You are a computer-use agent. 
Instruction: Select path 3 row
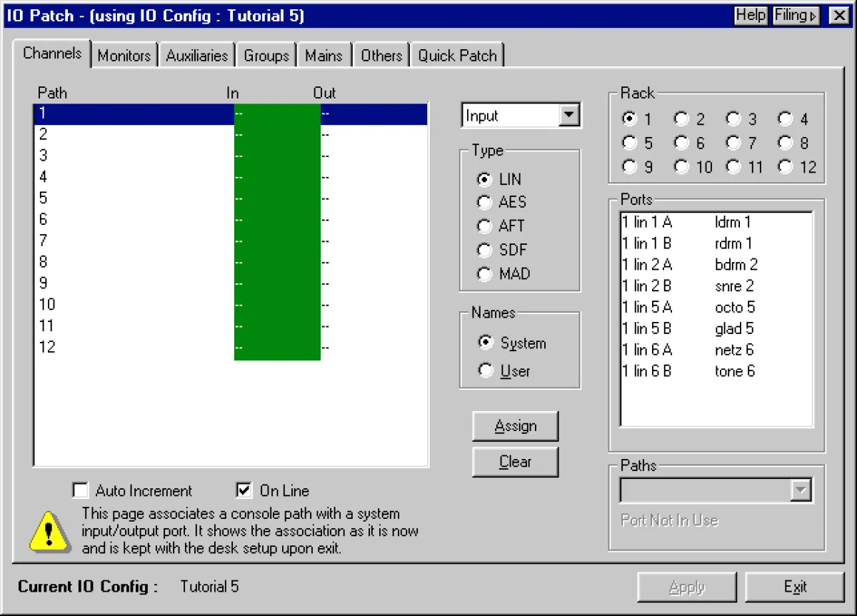231,156
